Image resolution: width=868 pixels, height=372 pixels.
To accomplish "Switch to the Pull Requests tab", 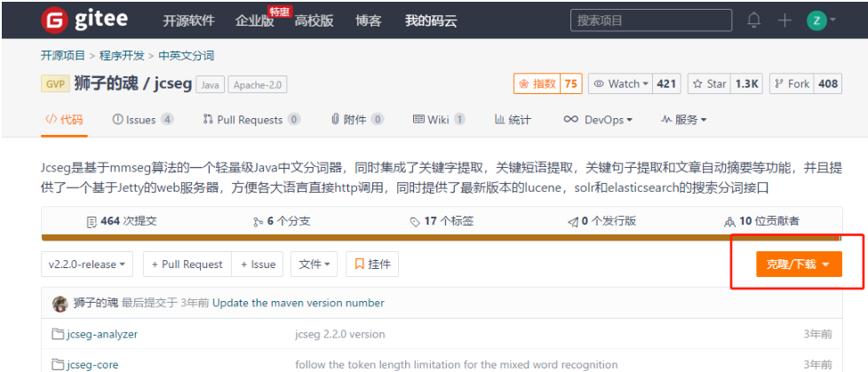I will click(252, 120).
